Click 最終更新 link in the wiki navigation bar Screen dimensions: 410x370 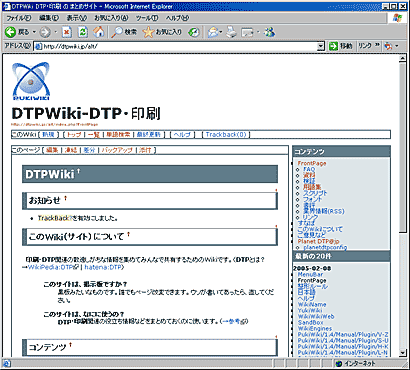click(x=149, y=134)
